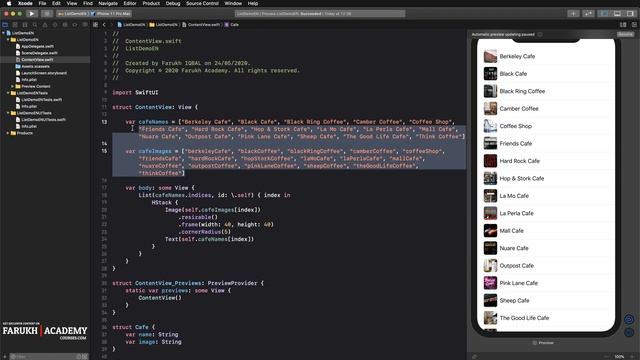Image resolution: width=640 pixels, height=360 pixels.
Task: Click Berkeley Cafe row in preview
Action: coord(546,56)
